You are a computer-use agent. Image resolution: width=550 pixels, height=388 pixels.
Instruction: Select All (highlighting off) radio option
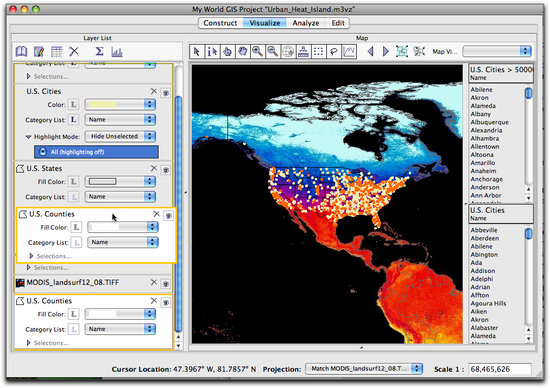pyautogui.click(x=96, y=152)
